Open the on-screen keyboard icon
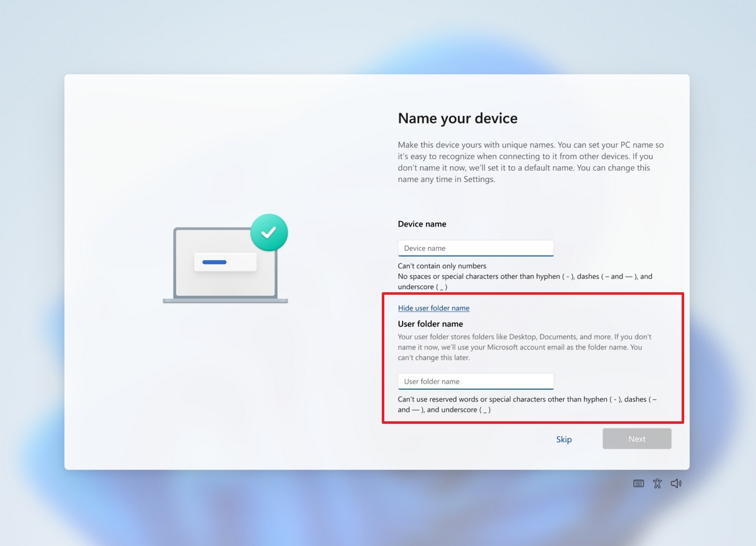The height and width of the screenshot is (546, 756). point(638,483)
